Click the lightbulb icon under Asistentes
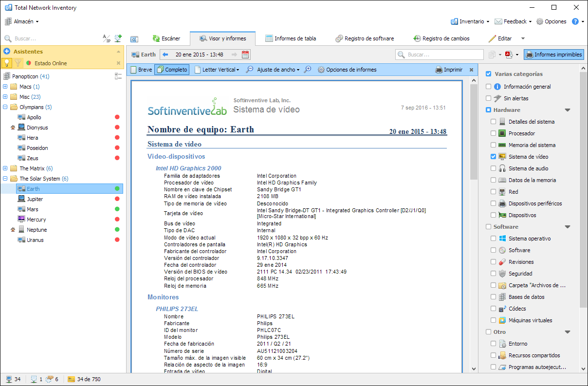The height and width of the screenshot is (386, 588). 7,63
